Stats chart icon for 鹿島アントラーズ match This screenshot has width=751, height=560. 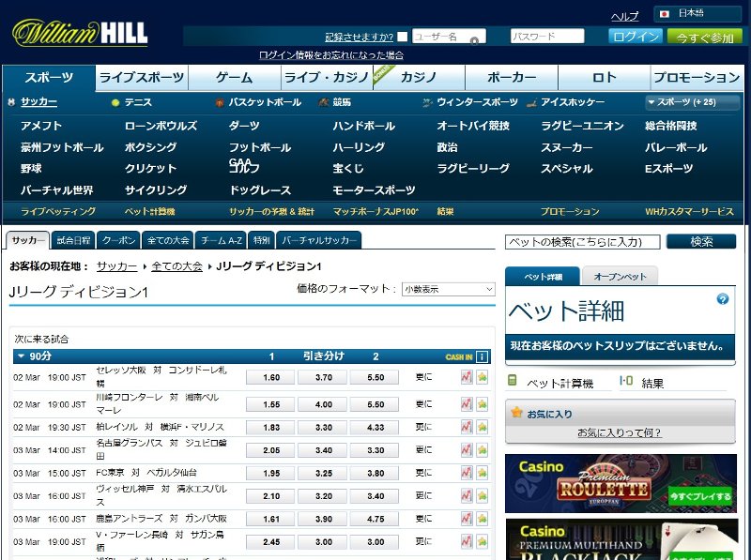coord(467,519)
